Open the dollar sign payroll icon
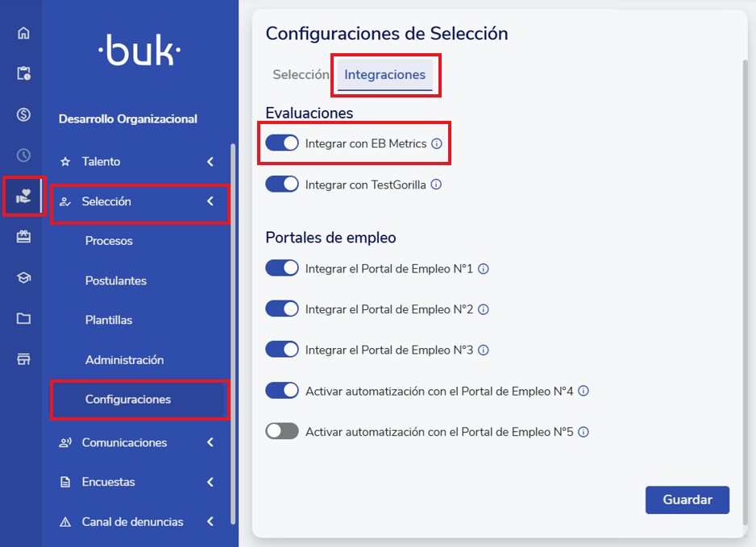This screenshot has width=756, height=547. tap(23, 114)
